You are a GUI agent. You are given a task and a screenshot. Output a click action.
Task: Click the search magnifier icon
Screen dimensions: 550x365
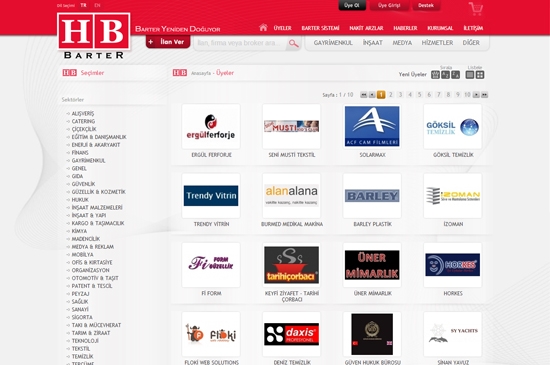(293, 43)
